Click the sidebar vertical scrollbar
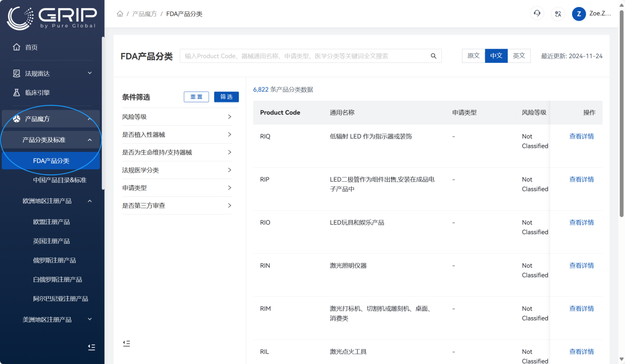625x364 pixels. (x=103, y=113)
